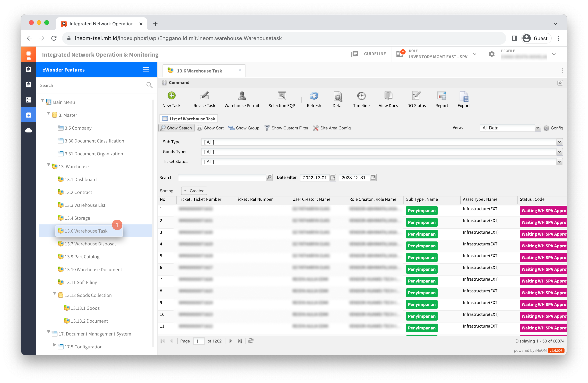588x383 pixels.
Task: Jump to last page of results
Action: tap(240, 341)
